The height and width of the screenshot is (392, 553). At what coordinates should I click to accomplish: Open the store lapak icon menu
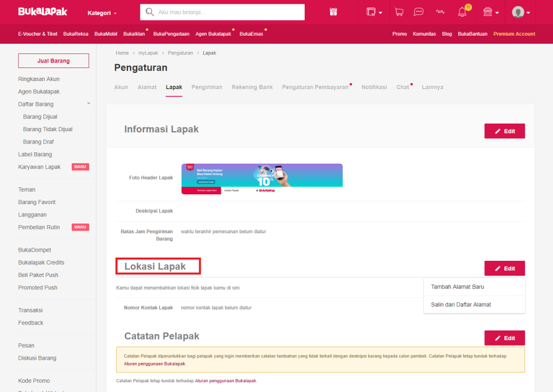point(491,12)
